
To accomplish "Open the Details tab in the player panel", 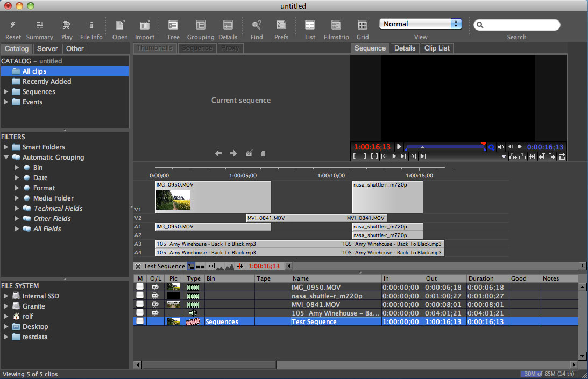I will coord(405,48).
